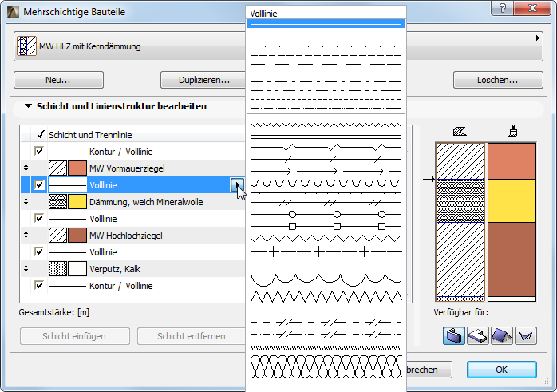
Task: Click the Duplizieren... button
Action: [203, 80]
